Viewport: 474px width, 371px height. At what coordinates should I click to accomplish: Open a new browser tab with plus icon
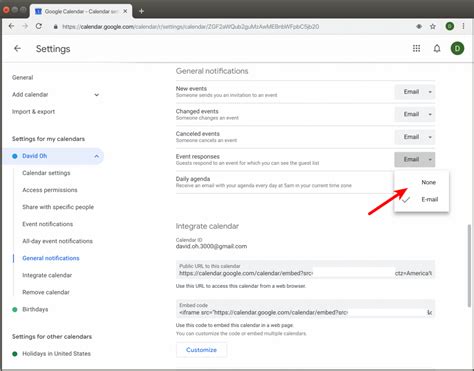click(141, 11)
